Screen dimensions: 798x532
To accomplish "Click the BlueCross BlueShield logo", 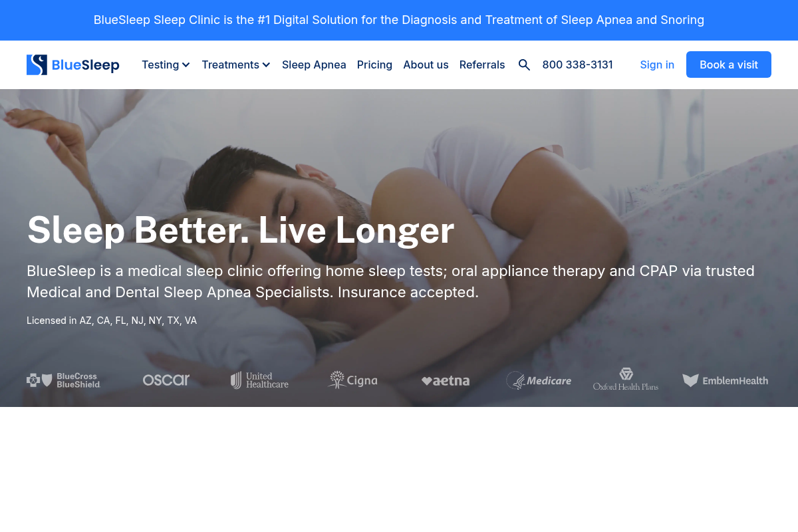I will (x=64, y=380).
